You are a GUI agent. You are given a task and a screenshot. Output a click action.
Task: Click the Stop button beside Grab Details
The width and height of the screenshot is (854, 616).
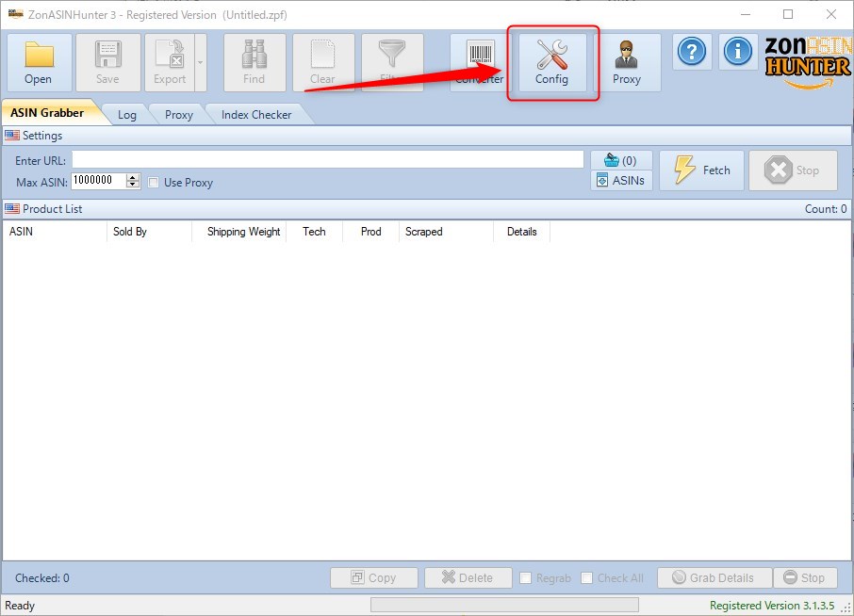[x=805, y=577]
